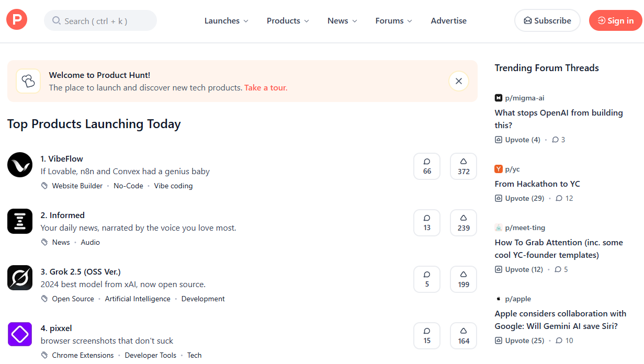Image resolution: width=644 pixels, height=364 pixels.
Task: Open the Forums menu
Action: (x=393, y=20)
